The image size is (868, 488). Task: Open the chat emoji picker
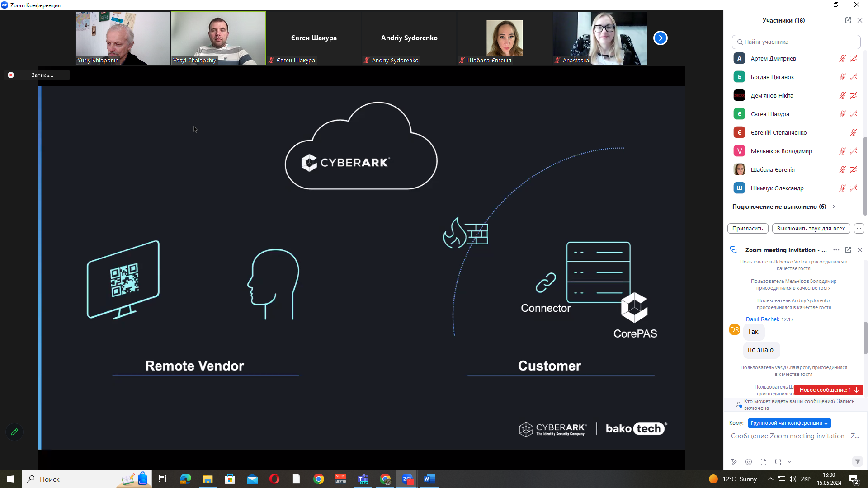click(749, 462)
